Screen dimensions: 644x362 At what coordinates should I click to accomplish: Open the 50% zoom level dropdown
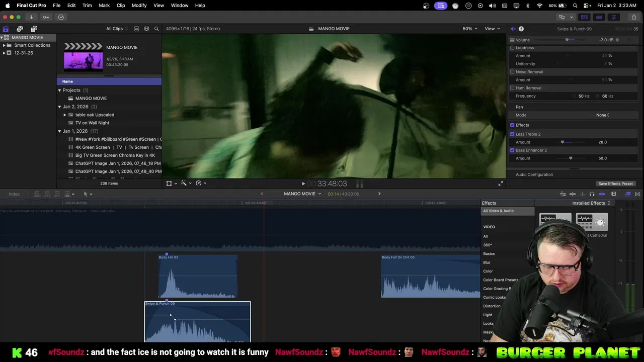click(470, 29)
